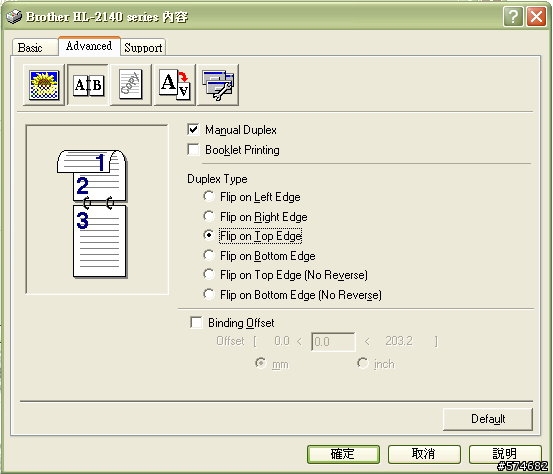553x474 pixels.
Task: Select Flip on Right Edge
Action: [209, 216]
